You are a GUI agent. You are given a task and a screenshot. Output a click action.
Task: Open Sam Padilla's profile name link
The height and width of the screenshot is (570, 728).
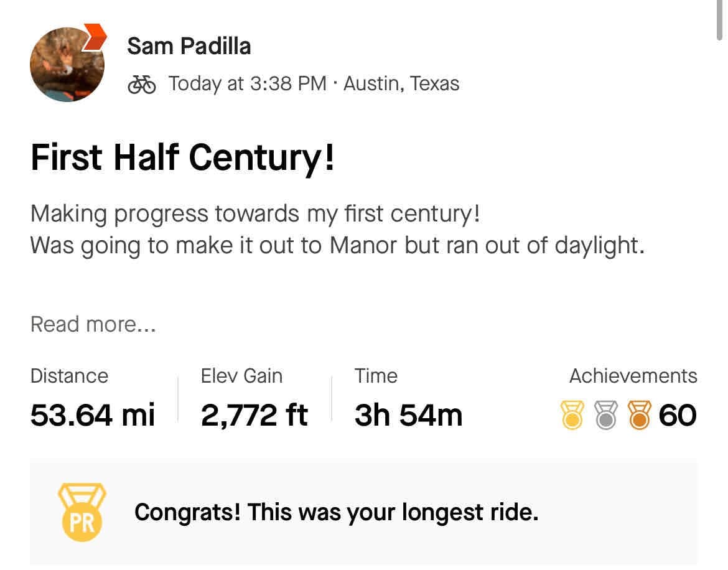tap(189, 46)
